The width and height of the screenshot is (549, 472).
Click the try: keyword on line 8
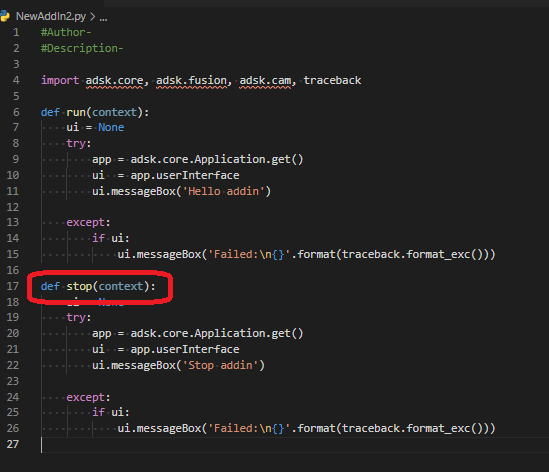[x=79, y=144]
